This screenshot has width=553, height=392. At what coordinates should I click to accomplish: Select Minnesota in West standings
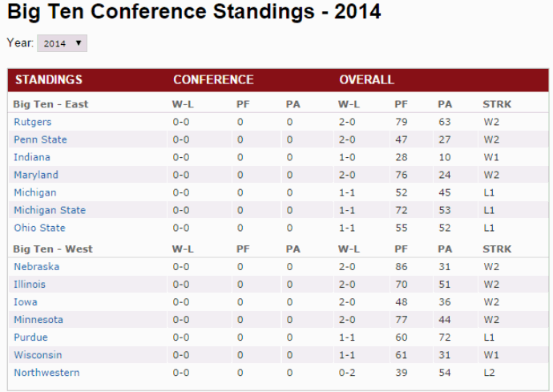coord(38,320)
